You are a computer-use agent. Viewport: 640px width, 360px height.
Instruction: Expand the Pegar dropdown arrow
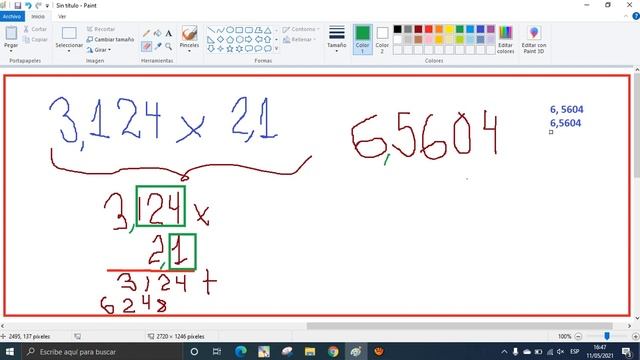[x=11, y=51]
